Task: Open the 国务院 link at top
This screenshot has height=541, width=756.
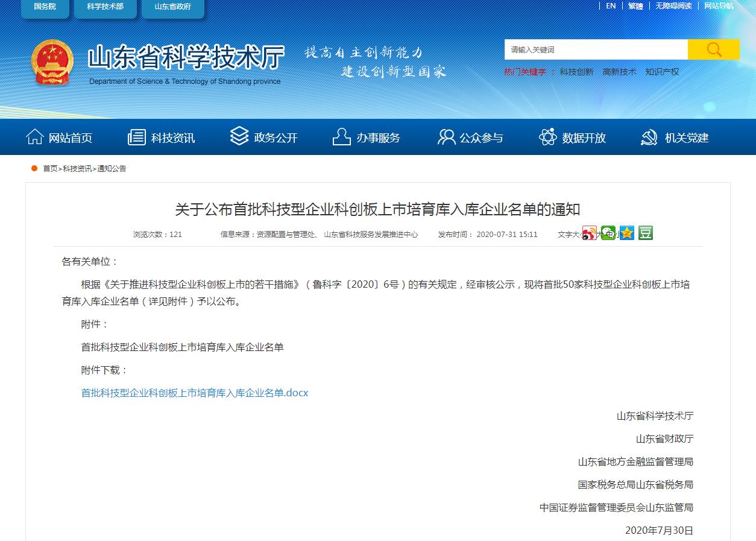Action: [45, 7]
